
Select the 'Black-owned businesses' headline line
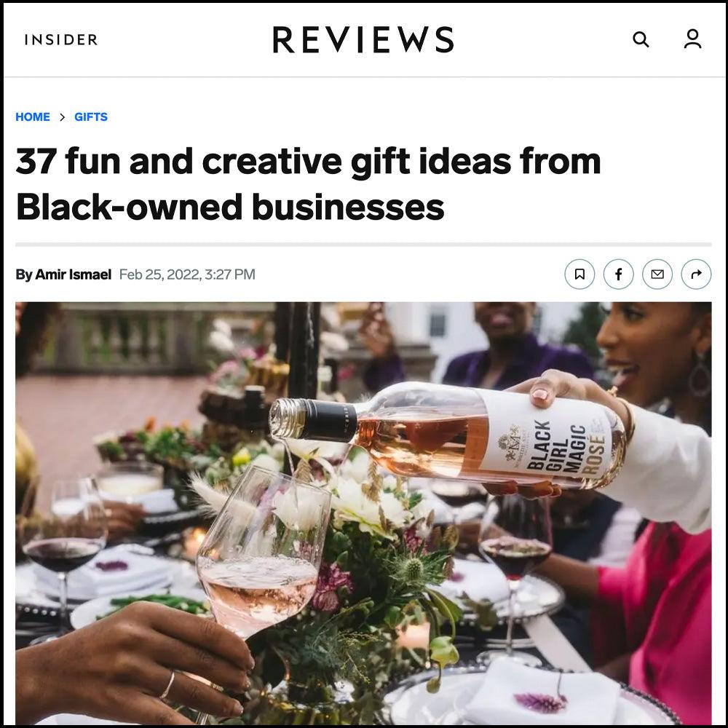coord(230,207)
